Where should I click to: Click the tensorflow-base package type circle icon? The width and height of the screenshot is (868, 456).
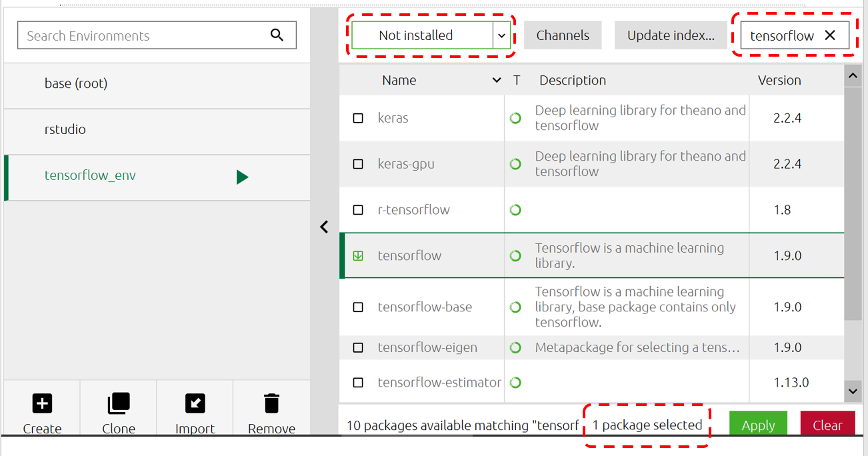tap(515, 307)
